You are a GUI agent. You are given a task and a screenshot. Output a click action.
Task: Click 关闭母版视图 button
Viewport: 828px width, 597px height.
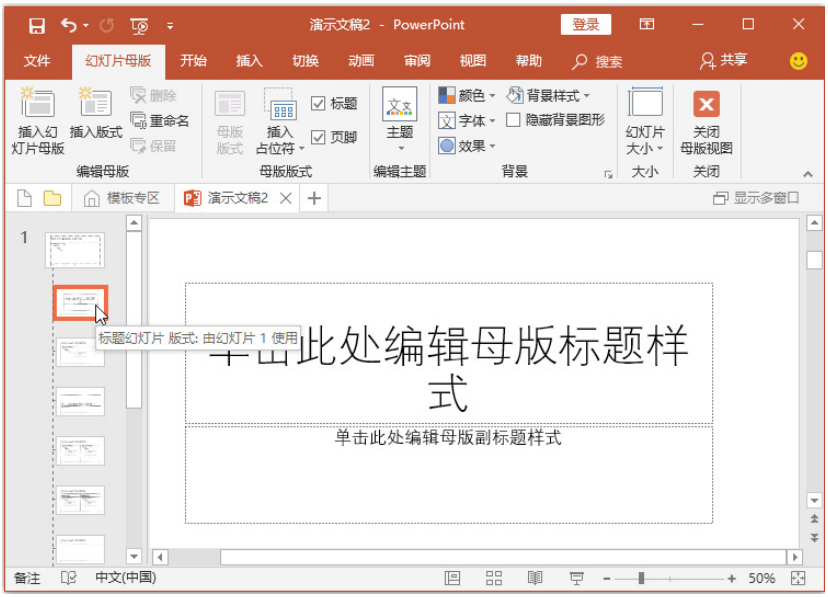(x=706, y=122)
